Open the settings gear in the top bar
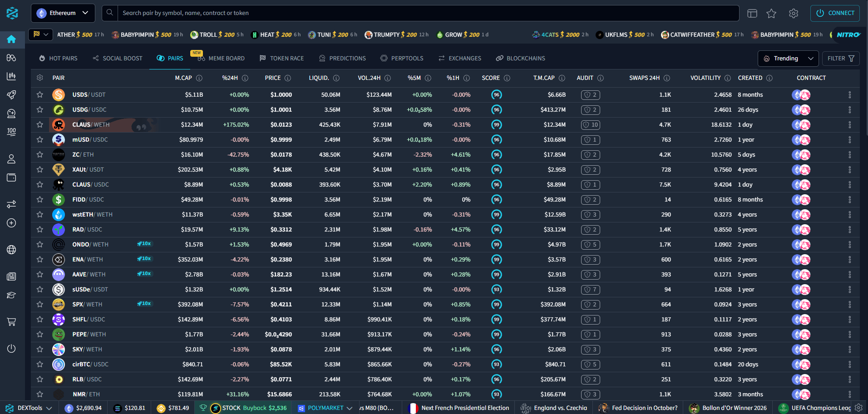 [794, 14]
